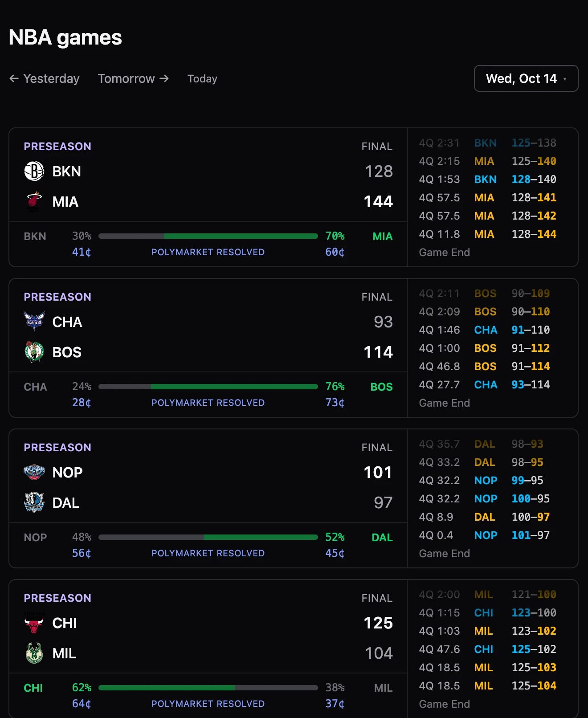
Task: Click the Chicago Bulls logo
Action: 34,623
